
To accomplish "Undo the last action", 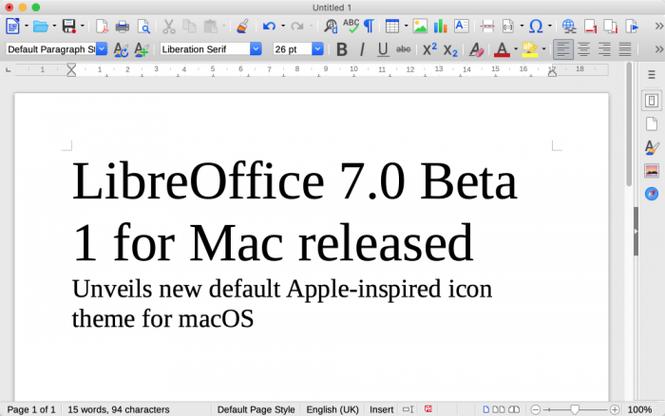I will (269, 26).
